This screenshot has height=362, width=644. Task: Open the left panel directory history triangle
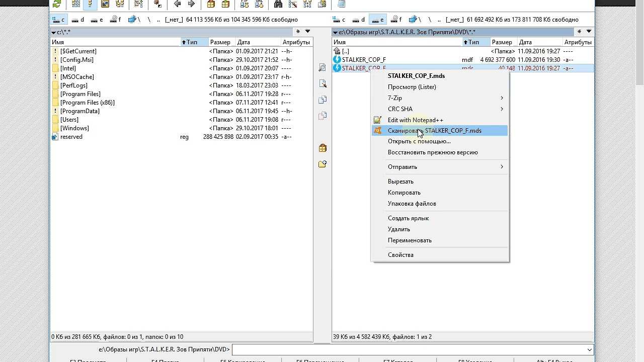53,32
